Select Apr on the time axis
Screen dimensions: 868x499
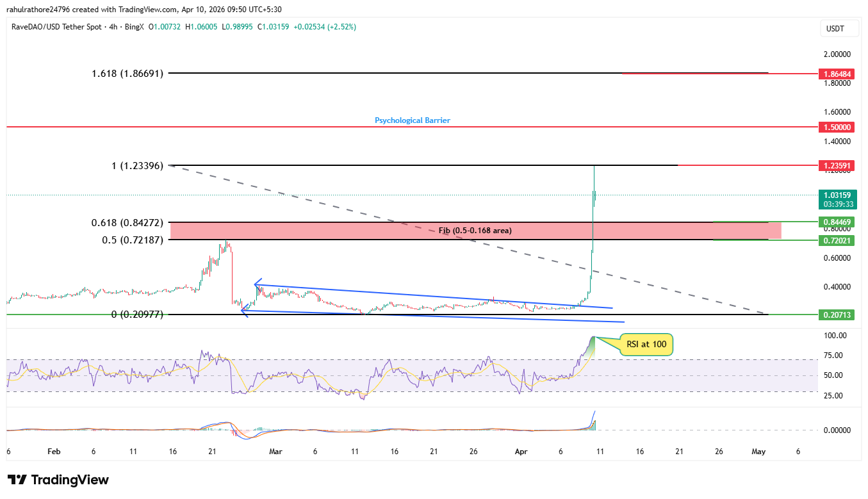(521, 452)
